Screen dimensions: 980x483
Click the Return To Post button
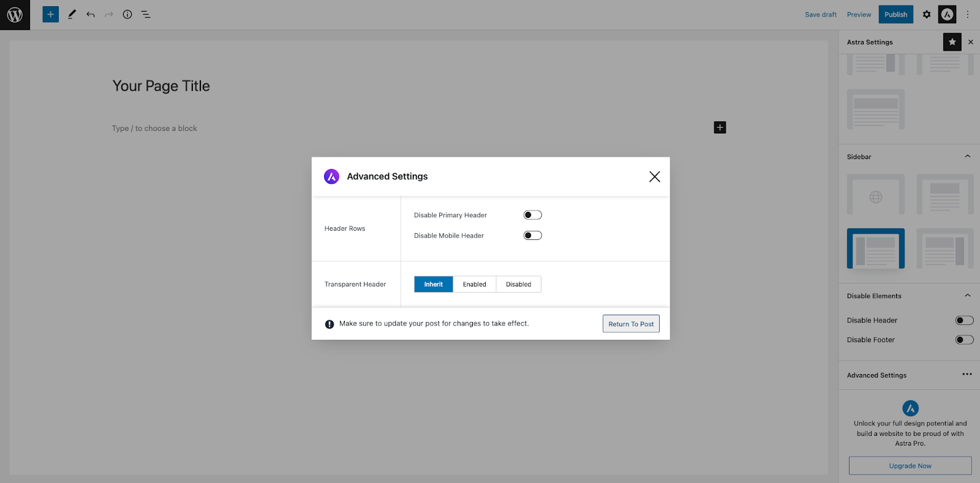point(631,324)
